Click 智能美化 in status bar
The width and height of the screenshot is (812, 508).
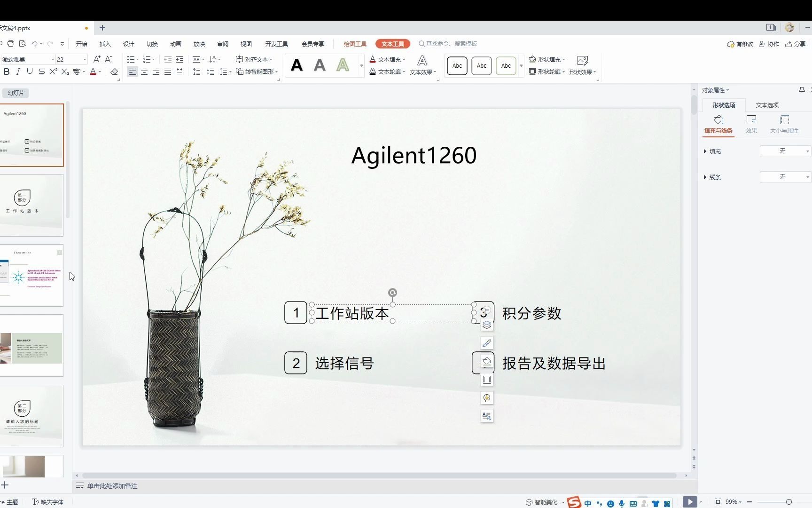pyautogui.click(x=541, y=502)
